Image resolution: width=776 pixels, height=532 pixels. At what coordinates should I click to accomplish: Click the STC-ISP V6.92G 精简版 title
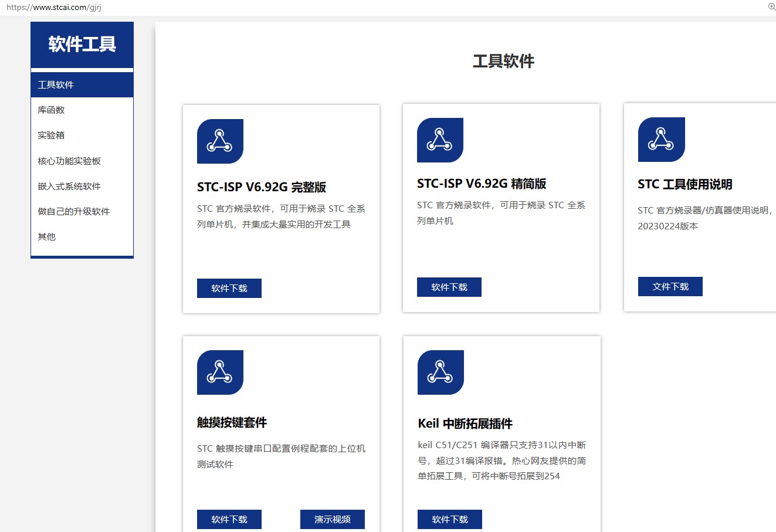click(x=482, y=184)
